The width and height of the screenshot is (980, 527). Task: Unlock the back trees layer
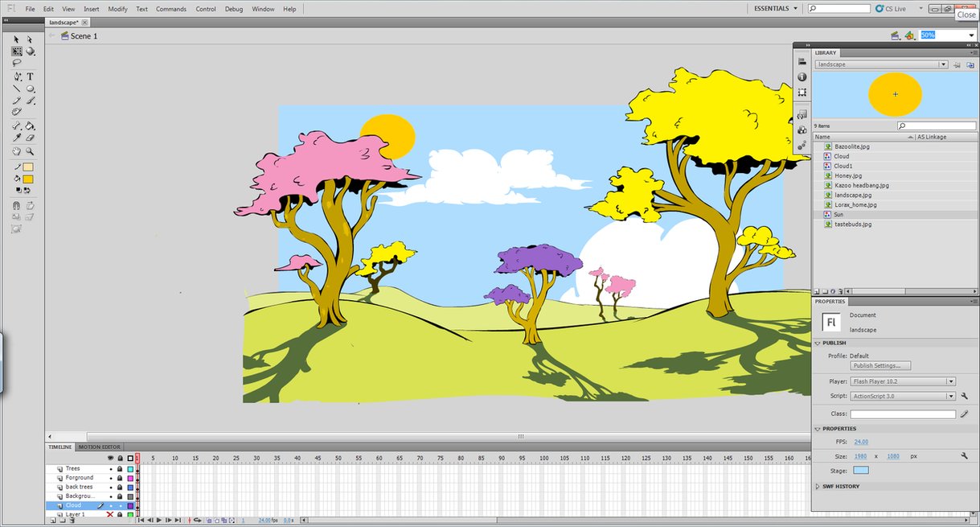120,488
